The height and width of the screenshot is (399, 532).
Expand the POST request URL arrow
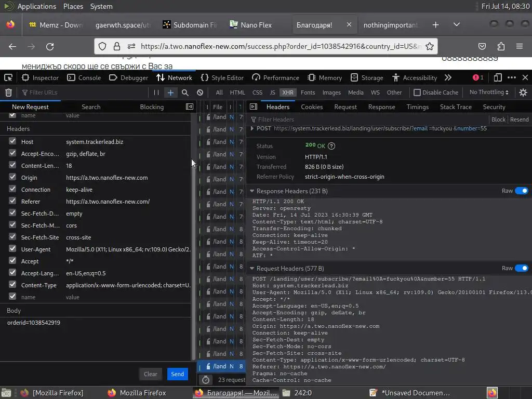[x=252, y=129]
